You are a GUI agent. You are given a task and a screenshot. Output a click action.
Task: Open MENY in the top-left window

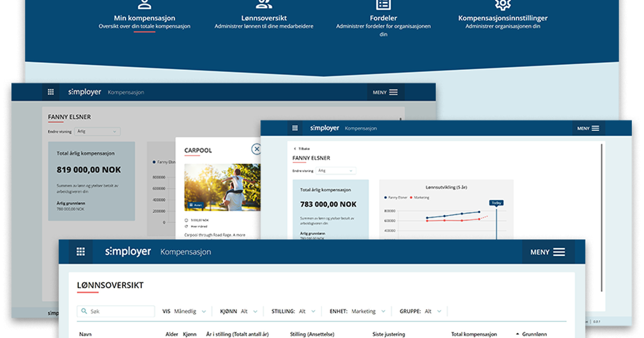[385, 92]
